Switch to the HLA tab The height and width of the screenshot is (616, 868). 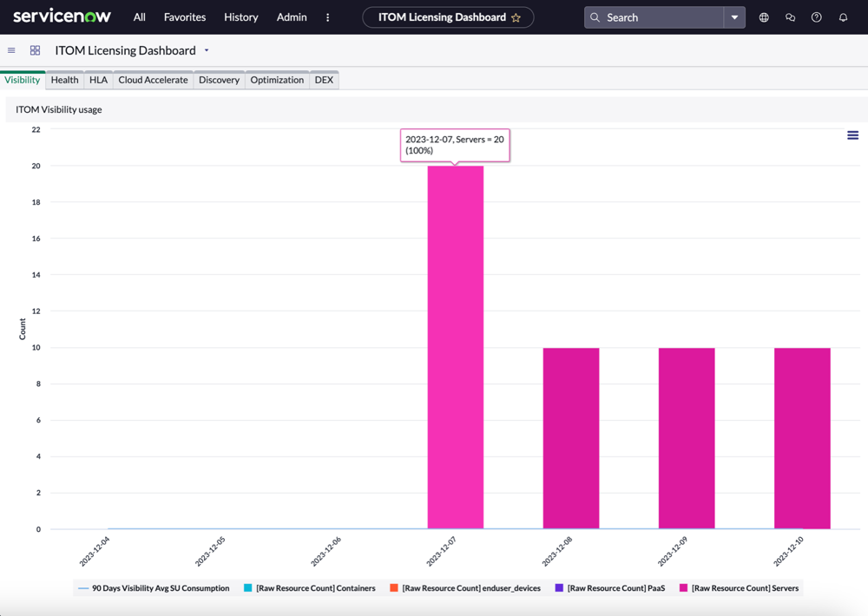pos(99,80)
